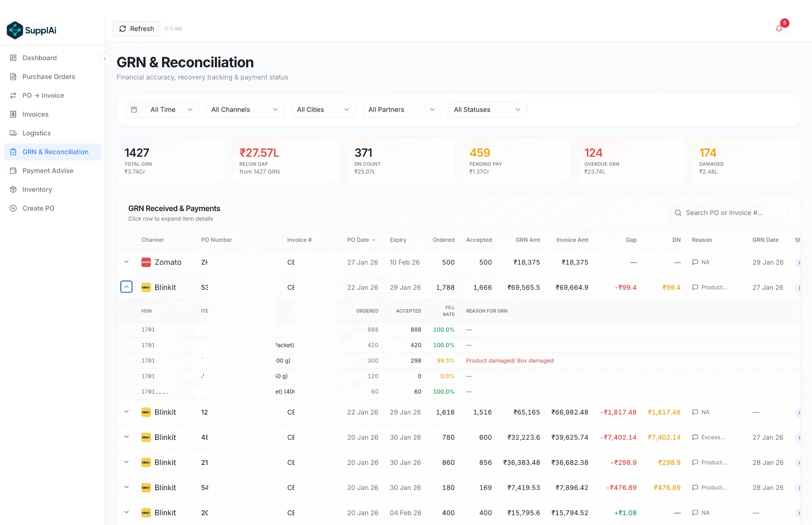Click the Zomato channel logo icon
812x525 pixels.
click(x=146, y=262)
